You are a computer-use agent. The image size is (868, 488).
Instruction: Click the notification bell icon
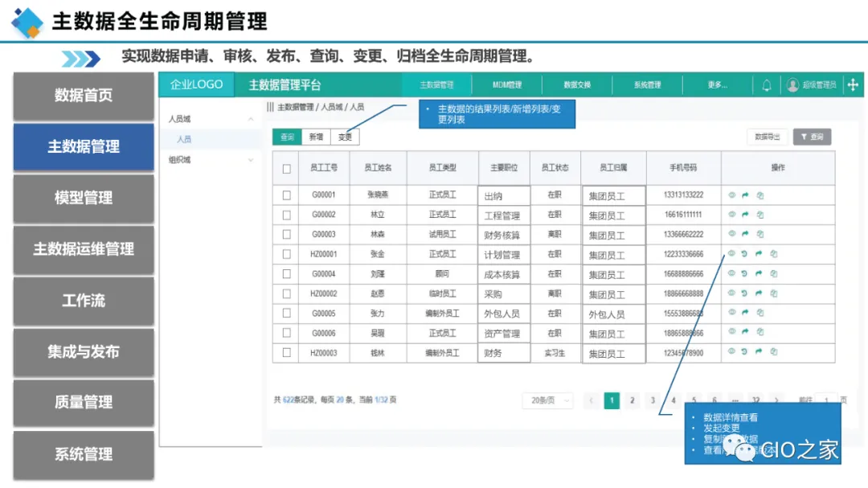tap(767, 85)
